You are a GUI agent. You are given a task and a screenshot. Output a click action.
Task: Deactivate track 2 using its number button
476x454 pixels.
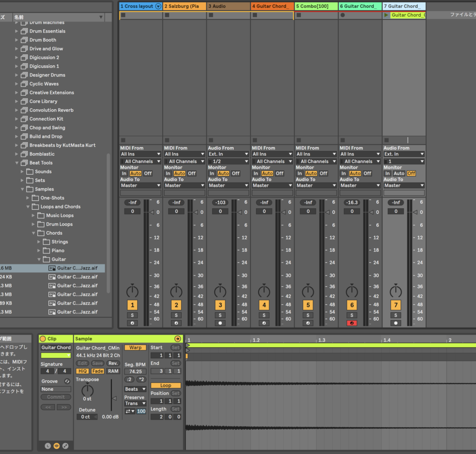click(x=176, y=305)
